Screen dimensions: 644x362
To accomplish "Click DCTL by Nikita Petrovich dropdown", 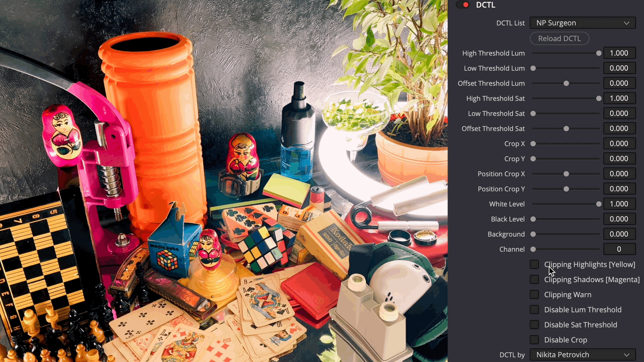I will (582, 355).
